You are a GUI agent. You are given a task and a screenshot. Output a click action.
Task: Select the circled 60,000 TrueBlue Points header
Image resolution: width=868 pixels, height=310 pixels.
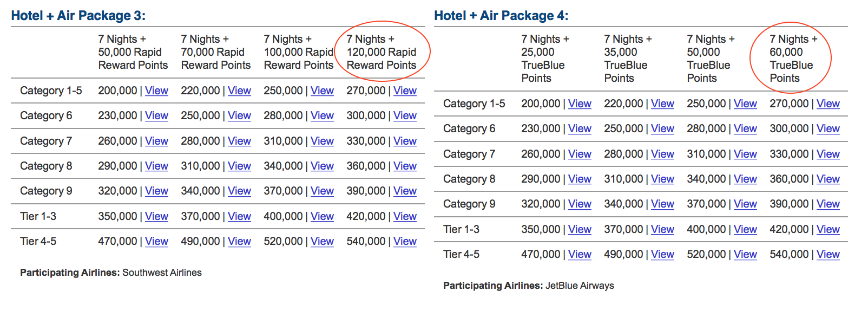coord(793,59)
